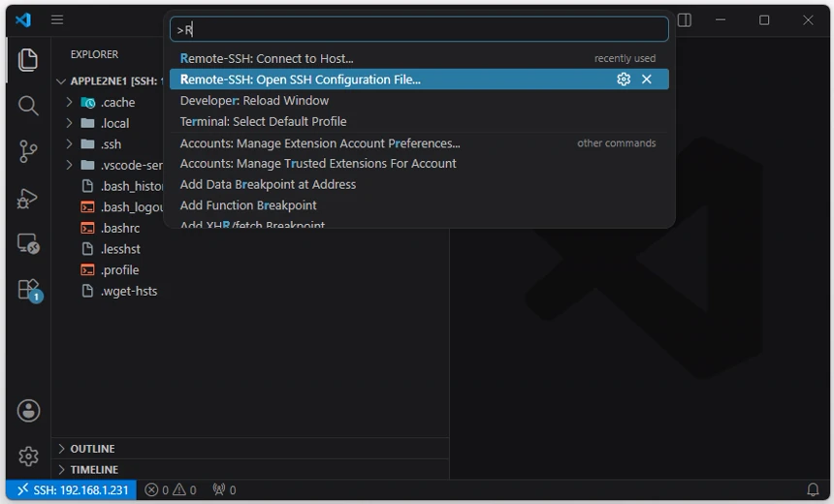Run Developer: Reload Window command
This screenshot has width=834, height=504.
pos(419,101)
